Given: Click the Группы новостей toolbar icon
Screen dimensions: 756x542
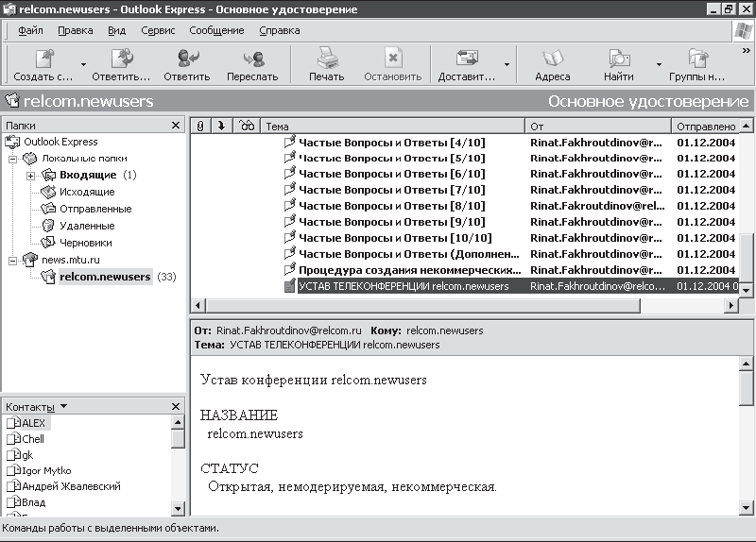Looking at the screenshot, I should click(x=697, y=59).
